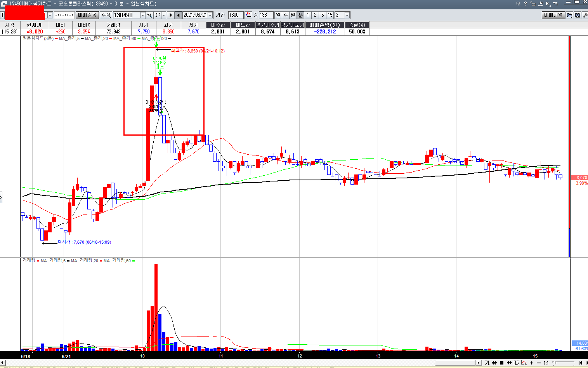Click the 72,943 volume value
Screen dimensions: 588x368
tap(113, 31)
